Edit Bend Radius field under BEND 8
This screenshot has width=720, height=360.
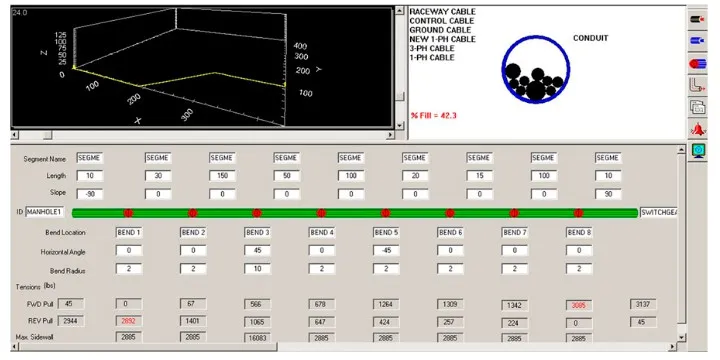(x=579, y=269)
